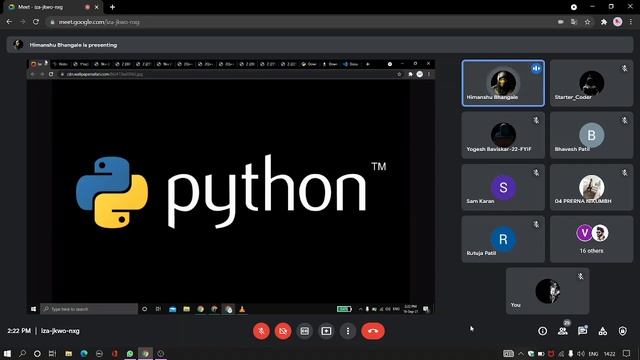
Task: Click the Windows Security shield icon in the system tray
Action: click(x=531, y=353)
